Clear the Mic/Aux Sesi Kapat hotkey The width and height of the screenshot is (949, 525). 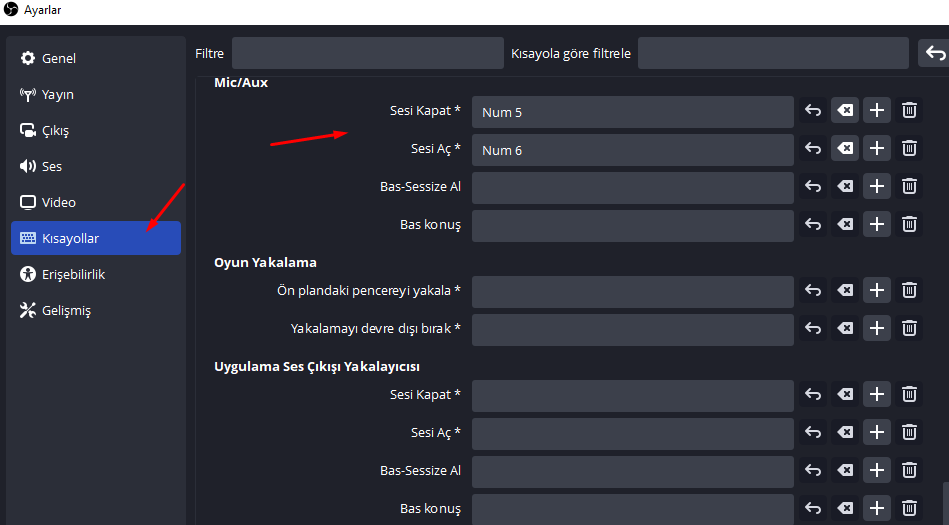pyautogui.click(x=845, y=111)
